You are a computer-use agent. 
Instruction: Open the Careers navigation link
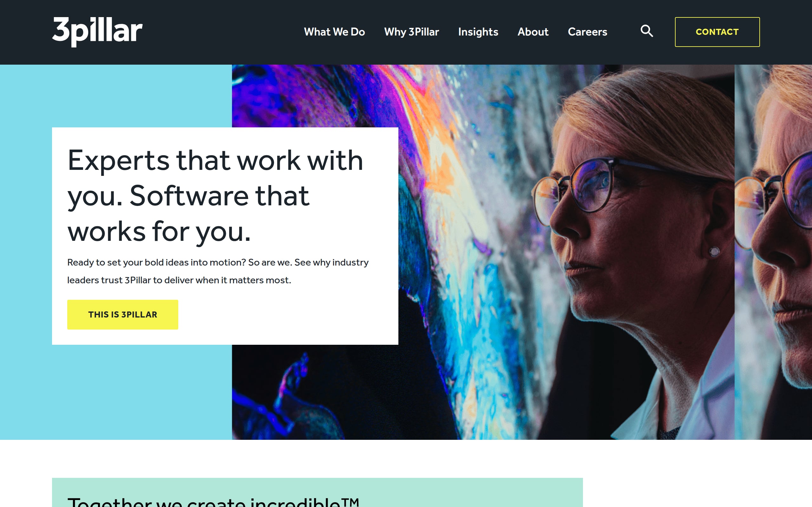tap(587, 32)
